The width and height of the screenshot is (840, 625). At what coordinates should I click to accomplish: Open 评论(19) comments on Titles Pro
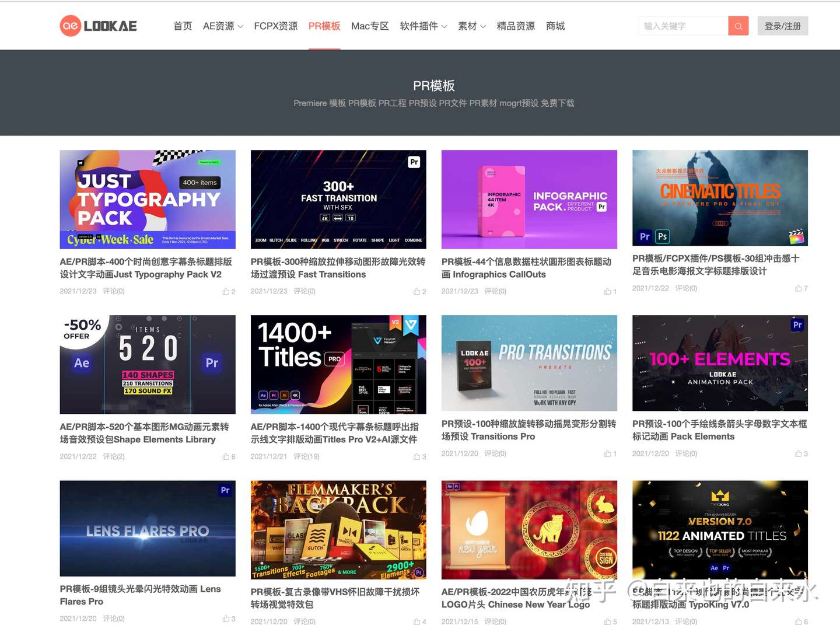coord(306,456)
